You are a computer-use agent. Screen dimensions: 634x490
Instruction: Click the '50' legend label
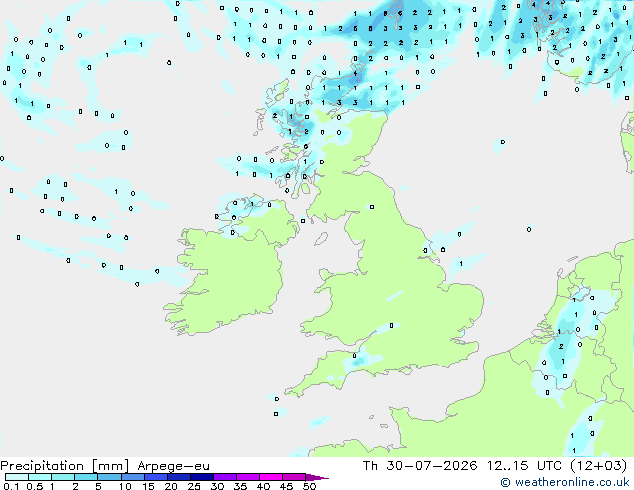tap(309, 486)
